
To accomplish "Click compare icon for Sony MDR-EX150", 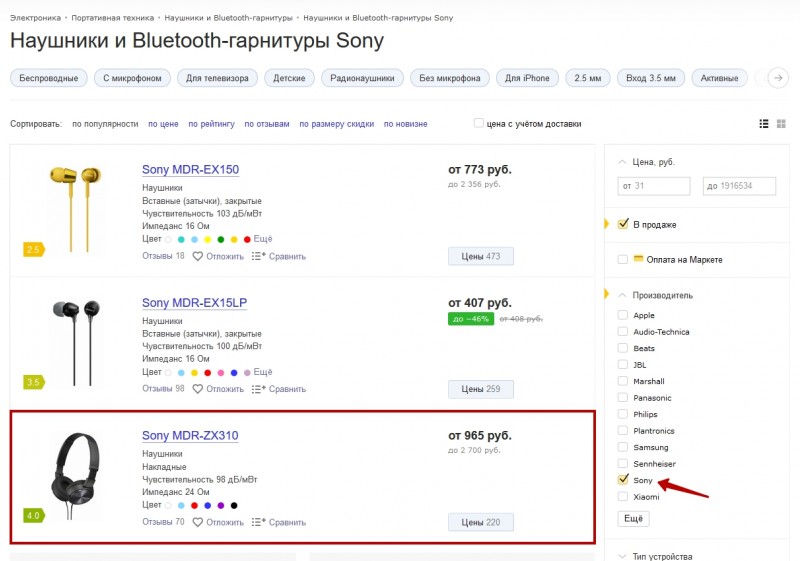I will point(259,256).
